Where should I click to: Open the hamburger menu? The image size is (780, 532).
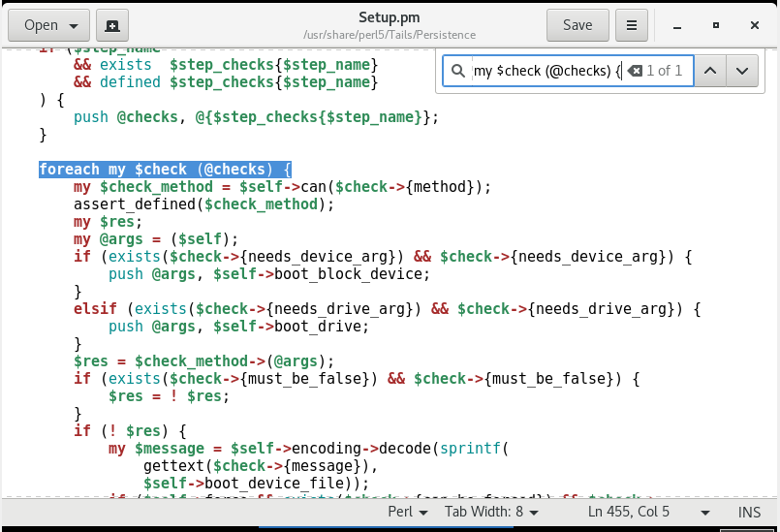pos(632,25)
